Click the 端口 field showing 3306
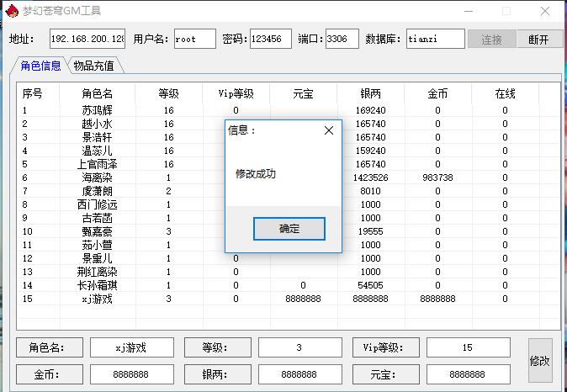The height and width of the screenshot is (392, 567). click(x=342, y=39)
